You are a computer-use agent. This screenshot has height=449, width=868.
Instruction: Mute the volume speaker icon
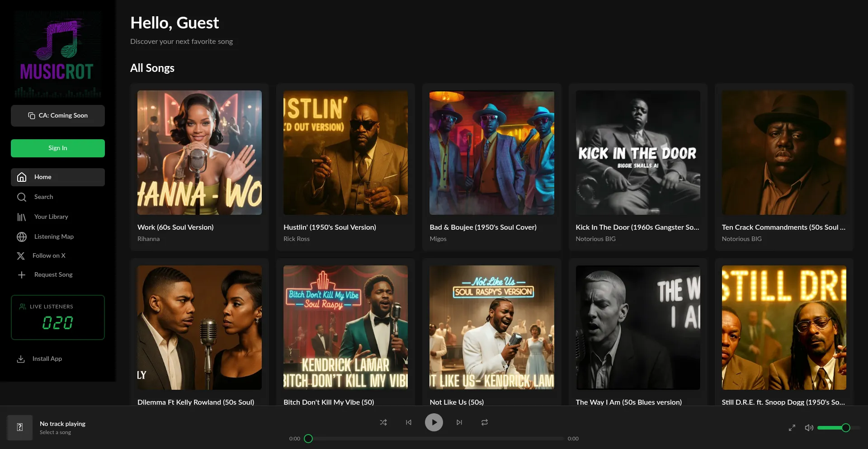(809, 428)
